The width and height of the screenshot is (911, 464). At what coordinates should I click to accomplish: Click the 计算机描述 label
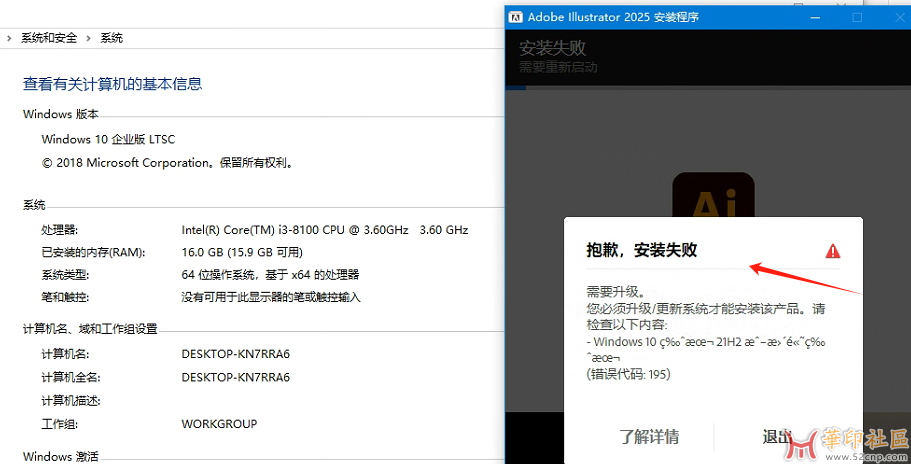pos(71,401)
